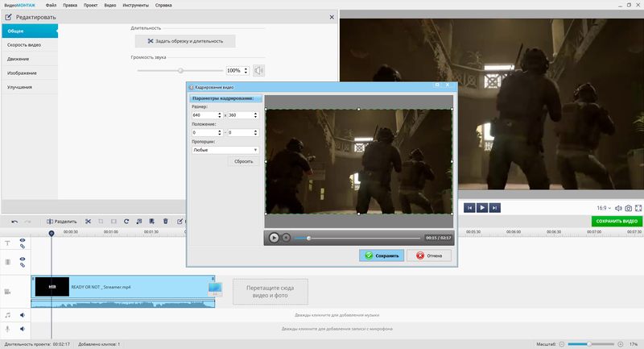Open the Инструменты menu
644x349 pixels.
[x=135, y=6]
